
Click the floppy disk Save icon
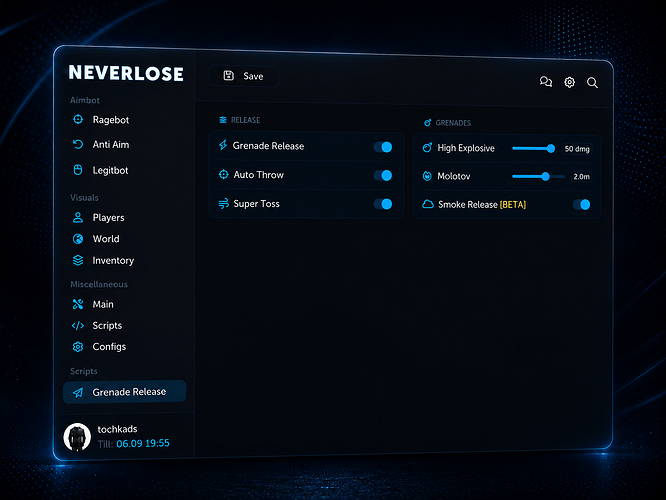click(x=229, y=76)
